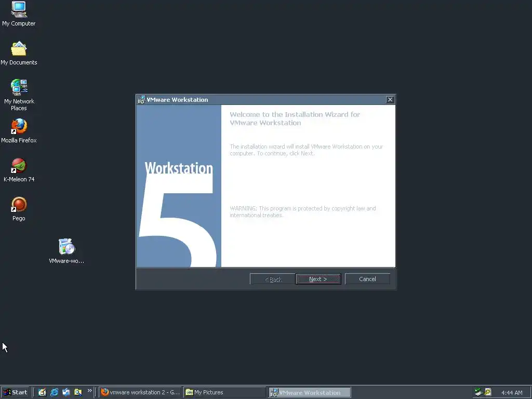Select the VMware-wo... installer file icon
The image size is (532, 399).
tap(66, 251)
